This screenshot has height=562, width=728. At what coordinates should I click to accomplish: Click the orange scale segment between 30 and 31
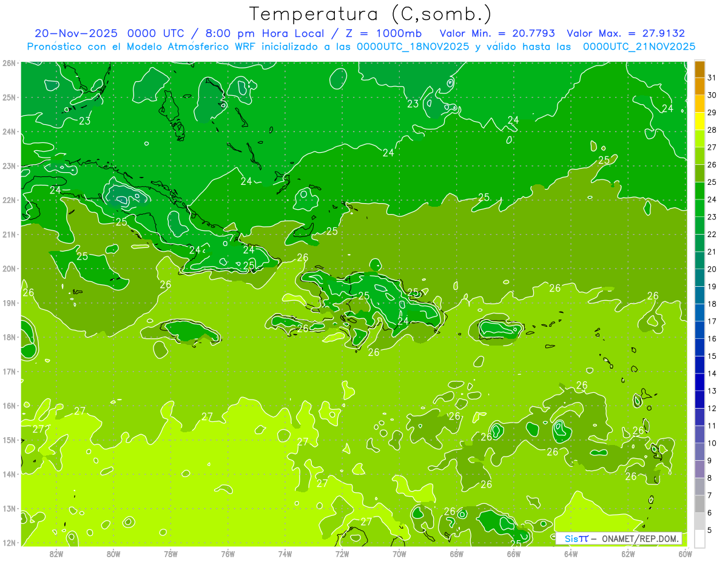(699, 86)
